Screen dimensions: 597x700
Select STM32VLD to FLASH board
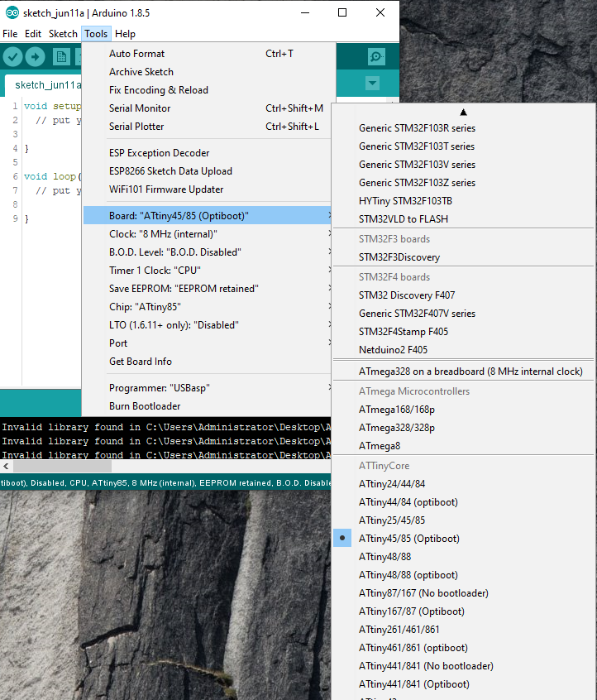(464, 219)
